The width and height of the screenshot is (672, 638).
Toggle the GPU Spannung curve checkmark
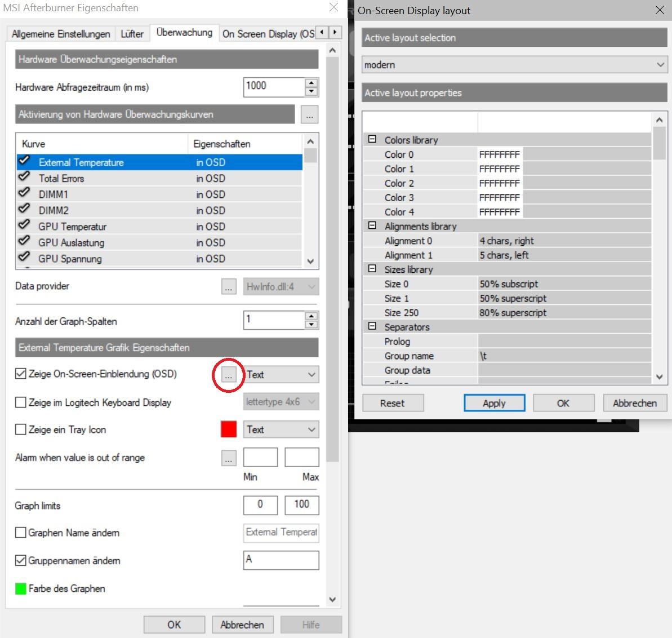(x=24, y=257)
